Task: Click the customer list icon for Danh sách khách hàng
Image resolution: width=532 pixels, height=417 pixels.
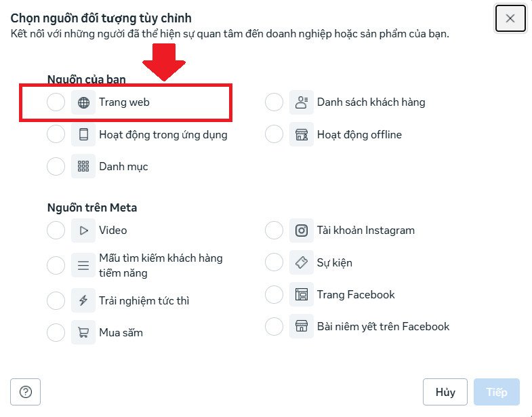Action: (x=302, y=102)
